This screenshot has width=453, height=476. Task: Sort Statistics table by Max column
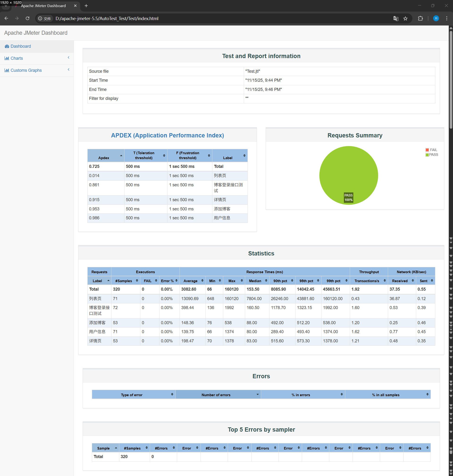coord(234,281)
